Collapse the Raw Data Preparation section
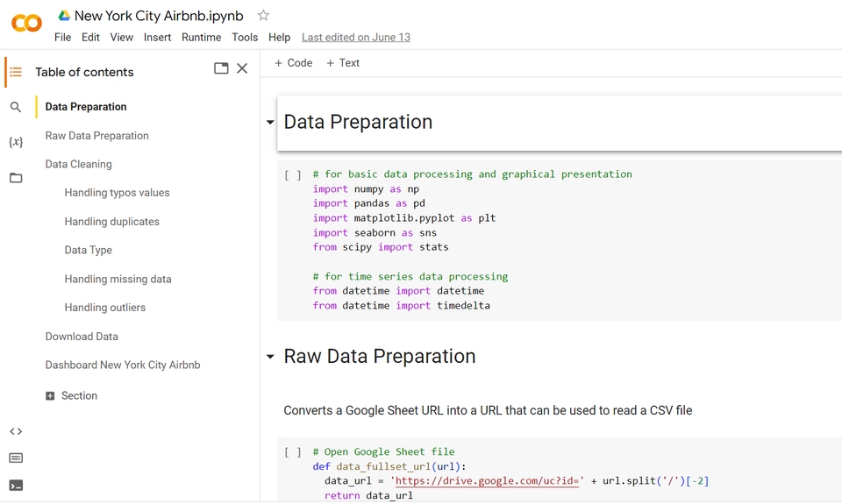The width and height of the screenshot is (842, 504). pyautogui.click(x=270, y=357)
